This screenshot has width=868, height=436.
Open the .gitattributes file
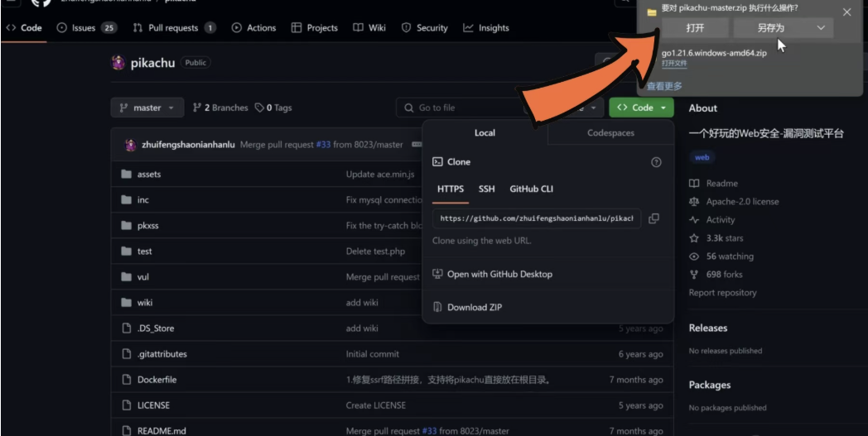click(x=162, y=354)
